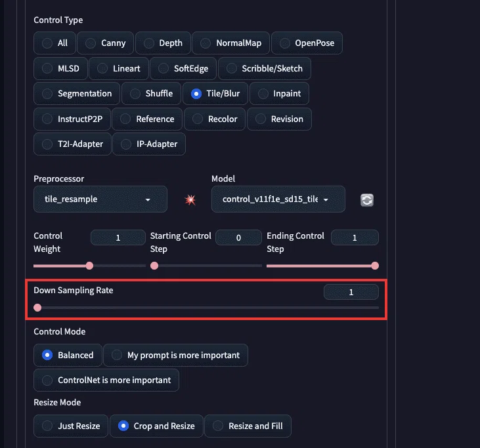
Task: Select Tile/Blur control type
Action: [215, 94]
